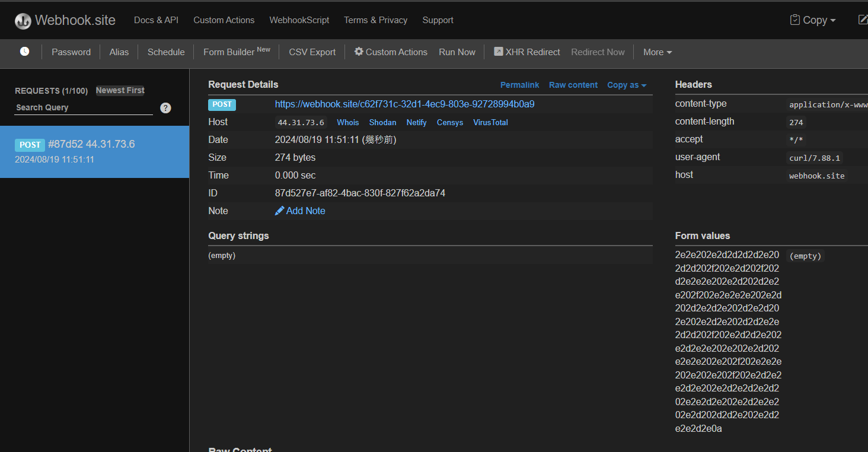
Task: Click the host IP 44.31.73.6 value
Action: [301, 123]
